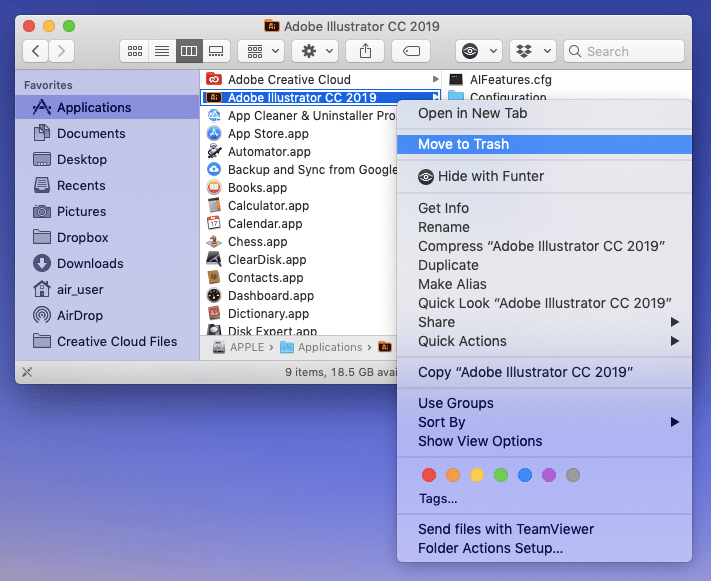This screenshot has width=711, height=581.
Task: Select Dashboard.app
Action: [299, 296]
